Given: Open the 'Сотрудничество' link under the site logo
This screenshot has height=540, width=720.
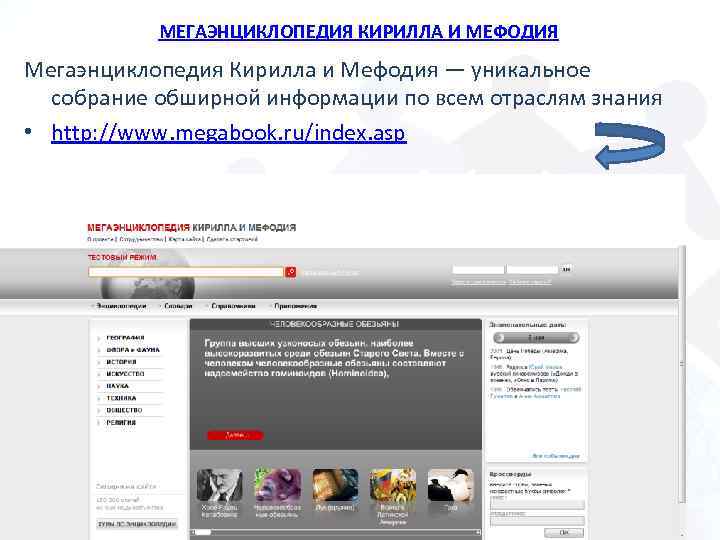Looking at the screenshot, I should [141, 239].
